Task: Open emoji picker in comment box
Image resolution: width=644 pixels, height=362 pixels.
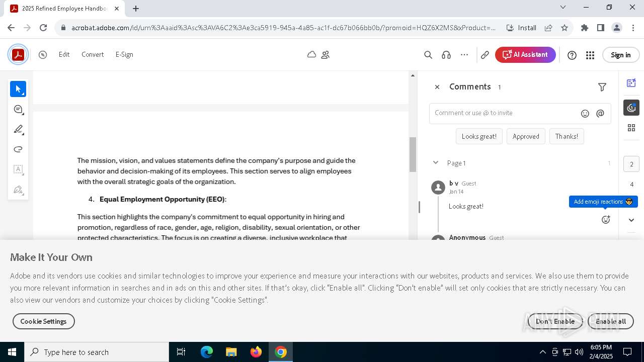Action: click(x=585, y=114)
